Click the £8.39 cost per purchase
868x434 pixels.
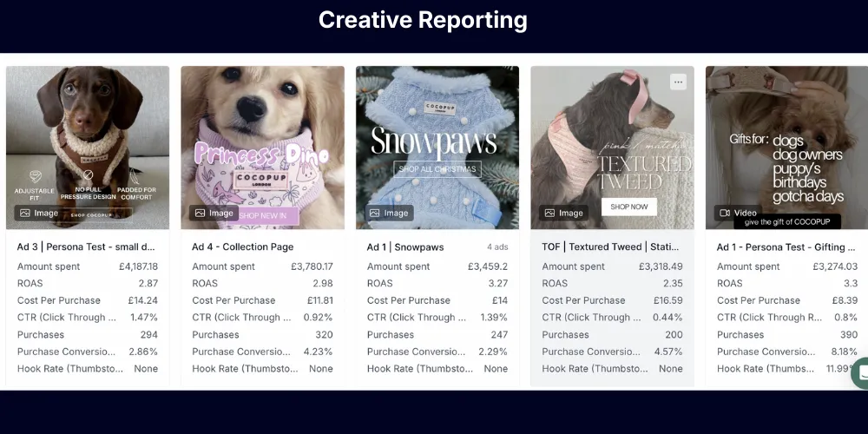845,300
